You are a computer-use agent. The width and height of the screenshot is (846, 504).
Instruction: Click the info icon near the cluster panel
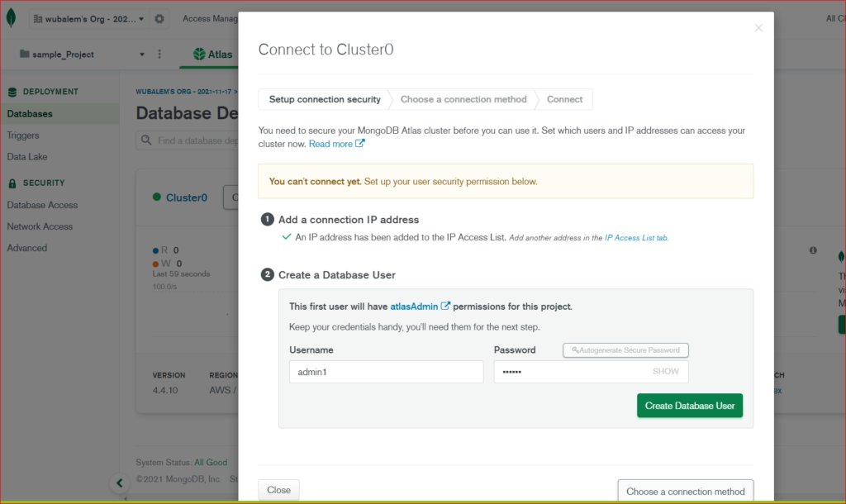(812, 250)
